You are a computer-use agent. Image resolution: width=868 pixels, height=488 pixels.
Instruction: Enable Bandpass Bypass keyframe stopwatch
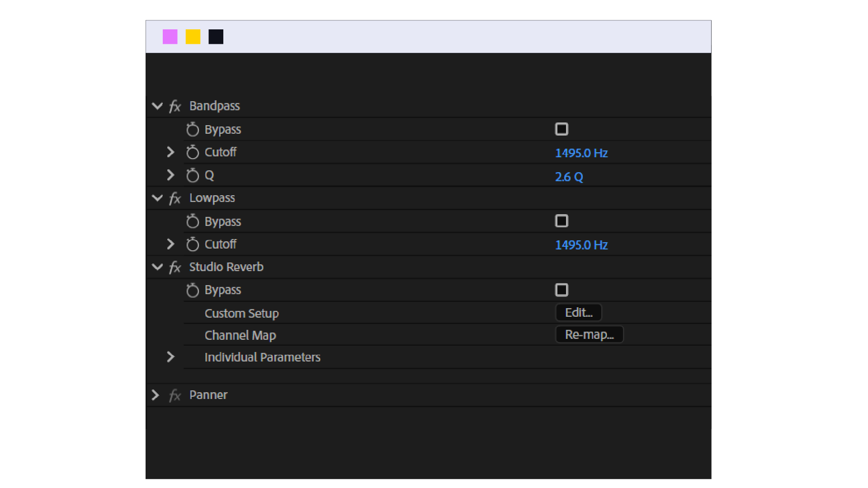click(x=193, y=130)
